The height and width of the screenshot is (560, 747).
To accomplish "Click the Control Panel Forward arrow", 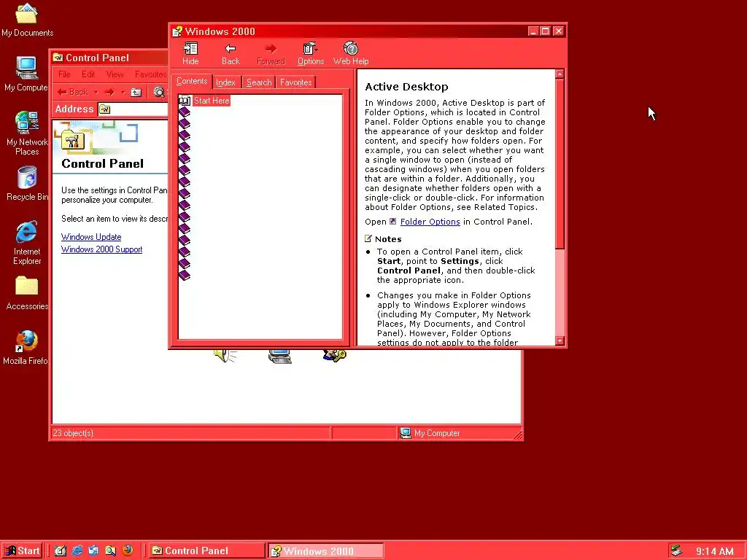I will point(109,92).
